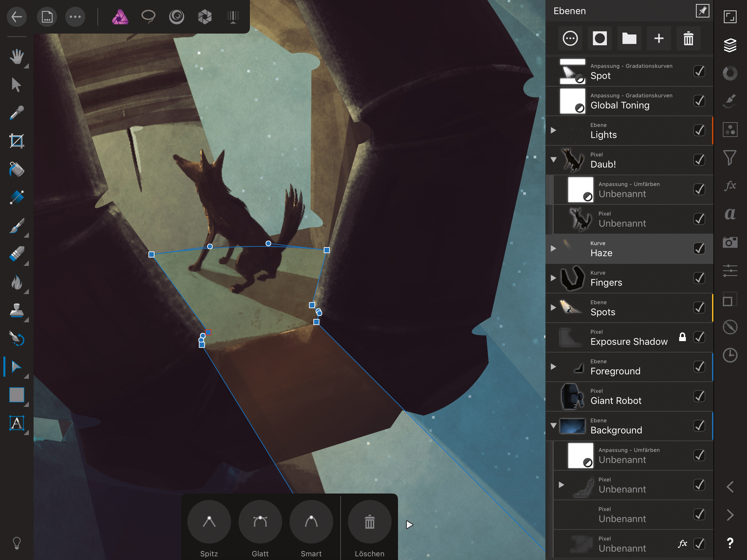Select the Clone Stamp tool
The width and height of the screenshot is (747, 560).
[x=16, y=311]
